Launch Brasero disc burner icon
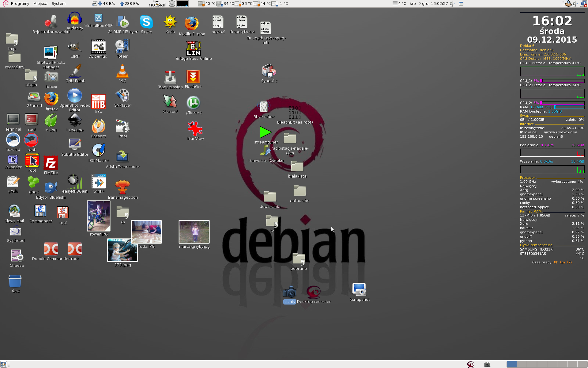 coord(99,126)
